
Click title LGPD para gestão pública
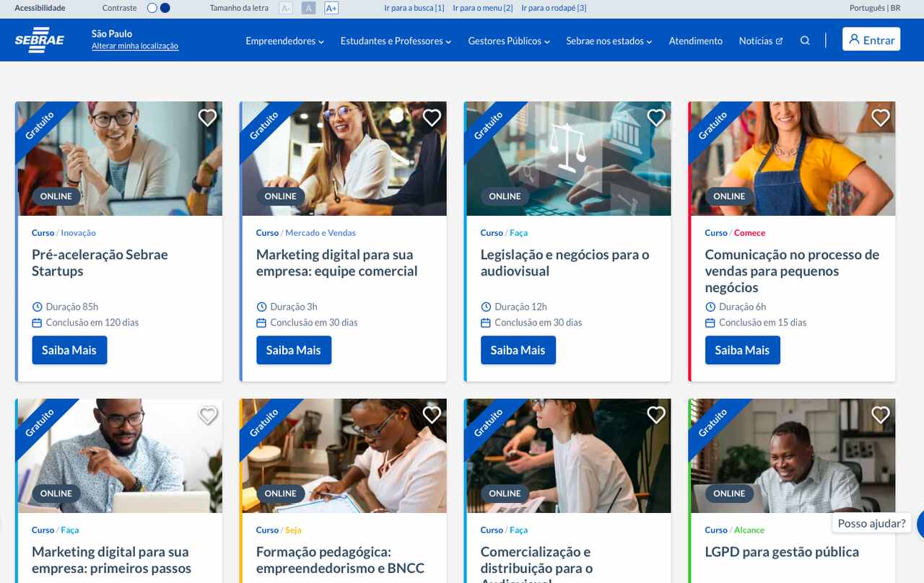pos(782,552)
